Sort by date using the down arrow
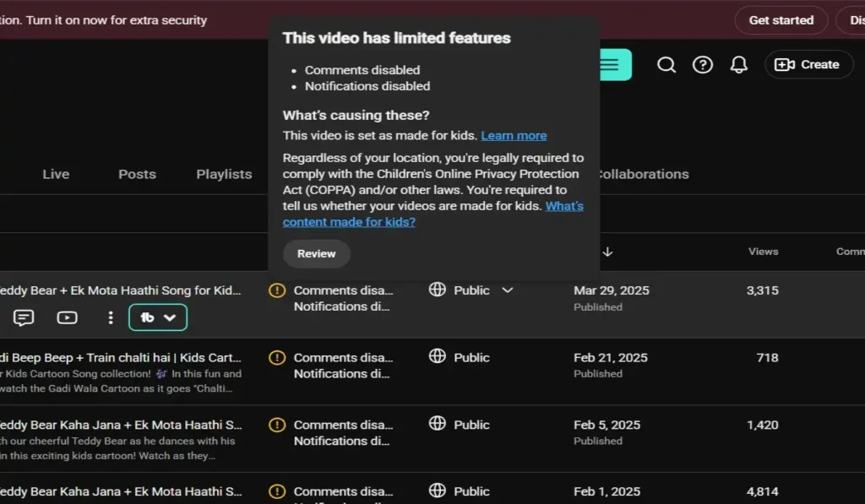The image size is (865, 504). [x=607, y=252]
